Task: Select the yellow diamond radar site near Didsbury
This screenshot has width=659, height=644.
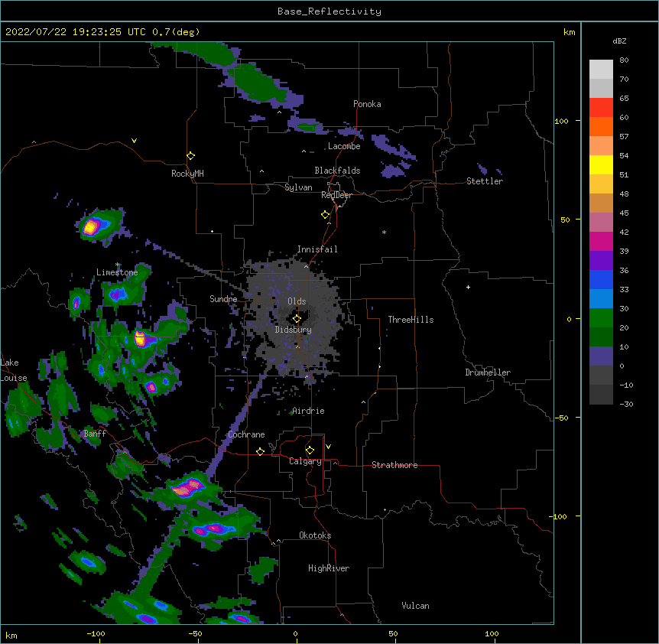Action: [297, 319]
